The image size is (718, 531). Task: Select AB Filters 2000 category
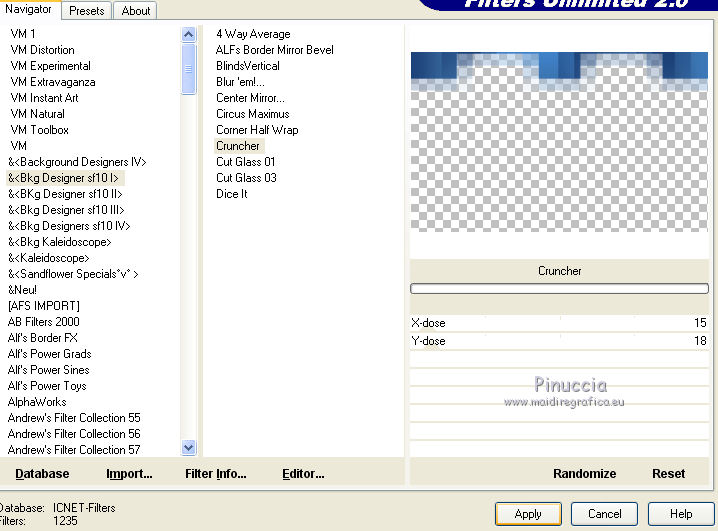[x=44, y=322]
